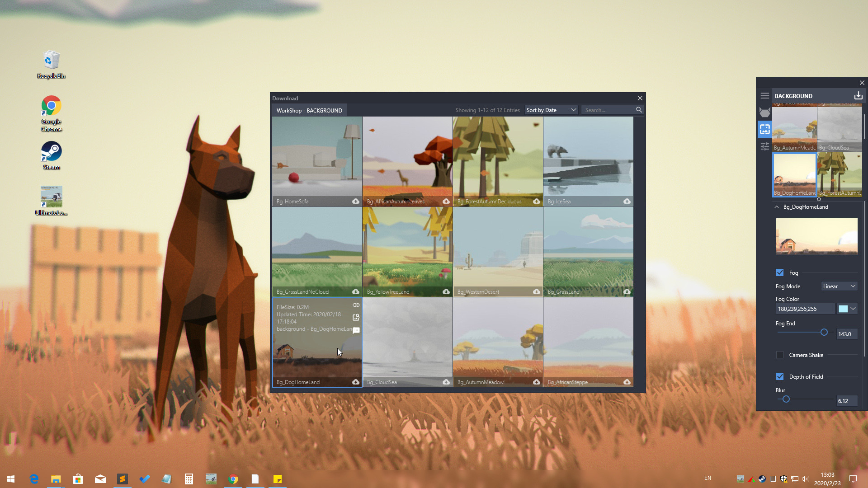Collapse the Bg_DogHomeLand settings section
Image resolution: width=868 pixels, height=488 pixels.
(777, 207)
